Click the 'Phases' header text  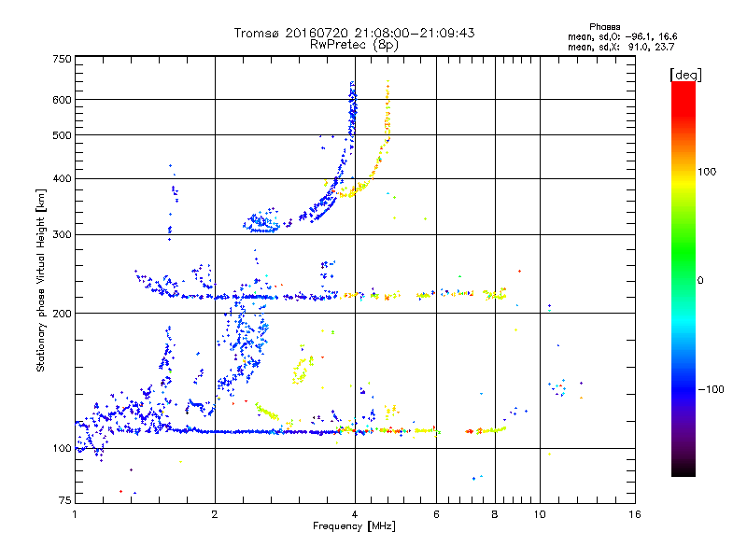[x=604, y=27]
